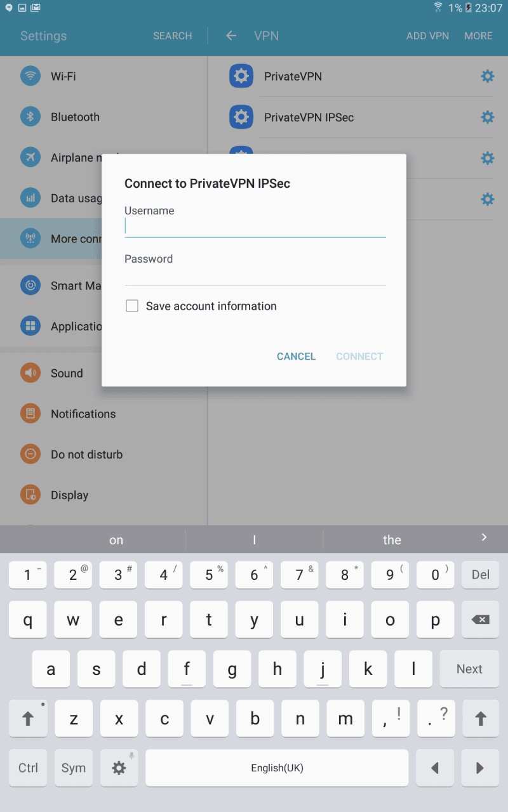Screen dimensions: 508x812
Task: Tap the cursor right arrow key
Action: click(481, 768)
